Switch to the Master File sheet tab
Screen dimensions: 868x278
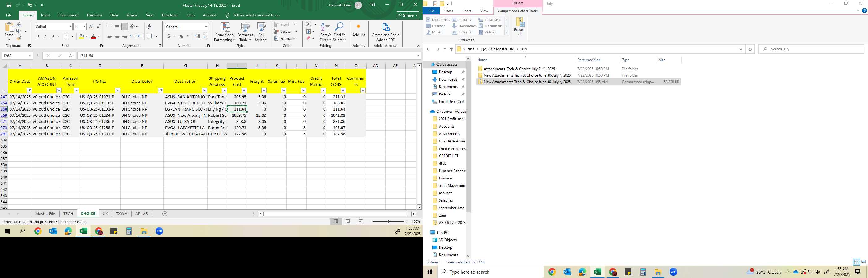pyautogui.click(x=45, y=214)
